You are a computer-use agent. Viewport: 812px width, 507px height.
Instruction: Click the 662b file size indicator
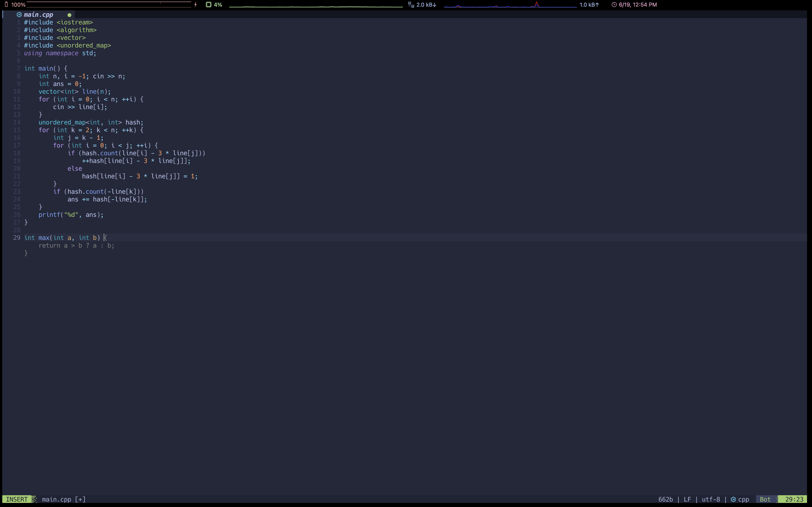click(x=666, y=499)
